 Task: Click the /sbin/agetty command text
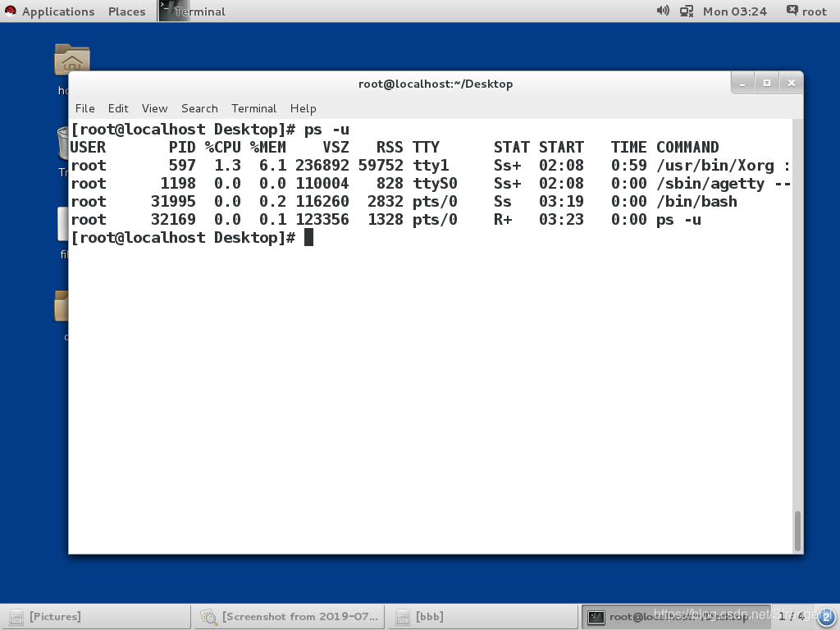(x=710, y=184)
